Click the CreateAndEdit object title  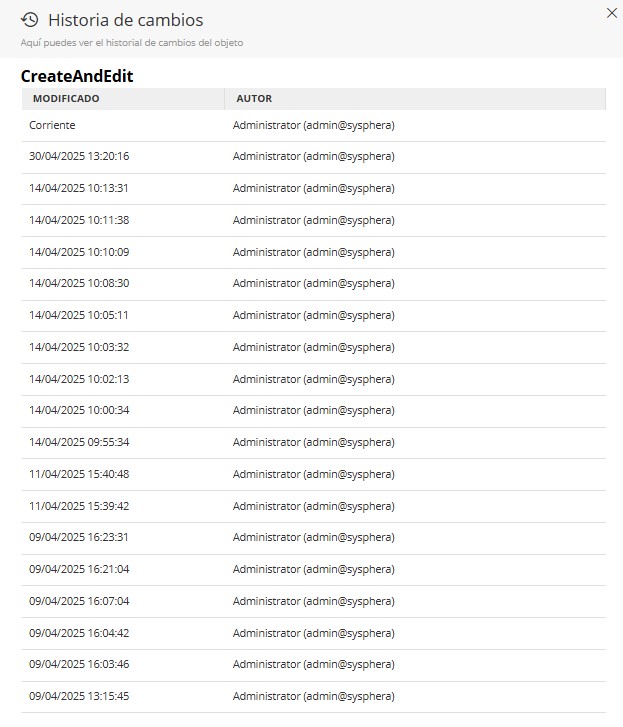click(77, 76)
